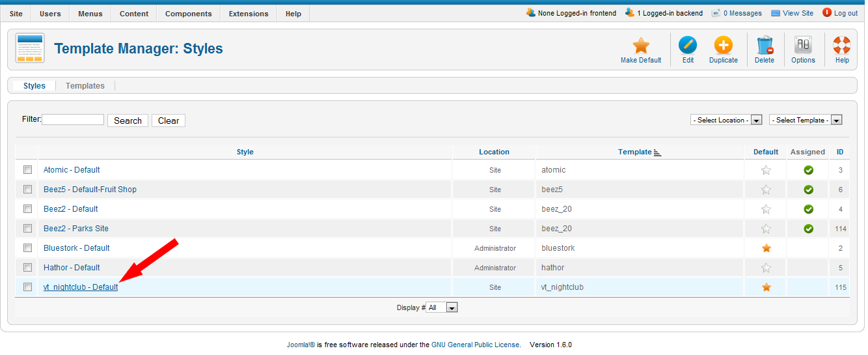The height and width of the screenshot is (355, 868).
Task: Tick the vt_nightclub - Default checkbox
Action: coord(27,287)
